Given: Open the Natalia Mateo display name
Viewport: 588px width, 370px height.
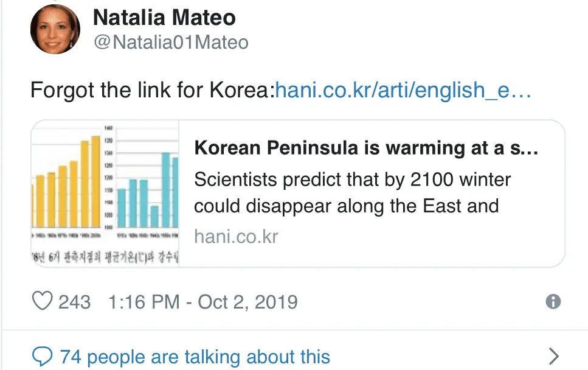Looking at the screenshot, I should (164, 18).
